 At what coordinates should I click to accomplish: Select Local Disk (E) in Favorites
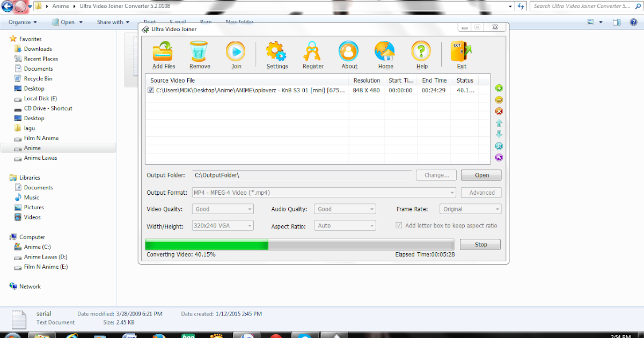point(40,99)
